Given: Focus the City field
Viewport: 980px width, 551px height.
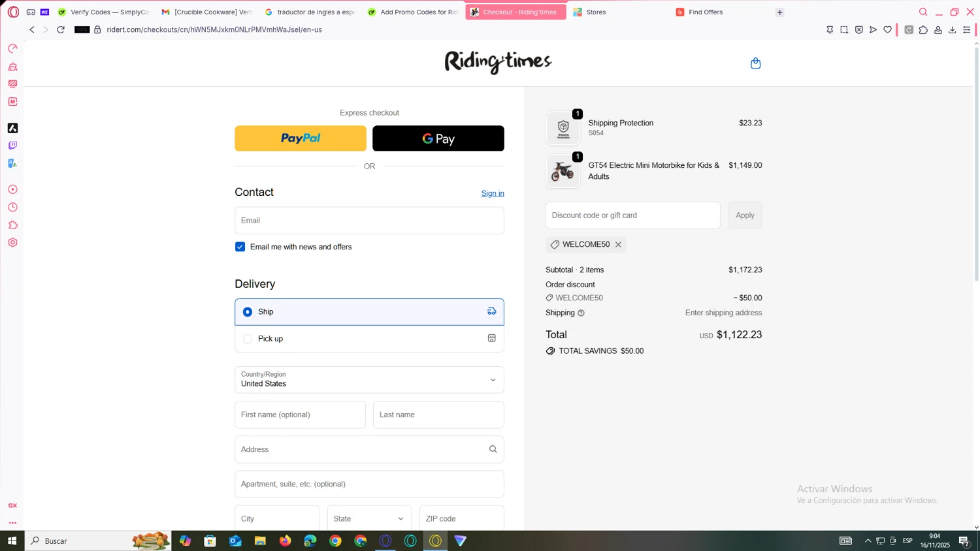Looking at the screenshot, I should pyautogui.click(x=277, y=518).
